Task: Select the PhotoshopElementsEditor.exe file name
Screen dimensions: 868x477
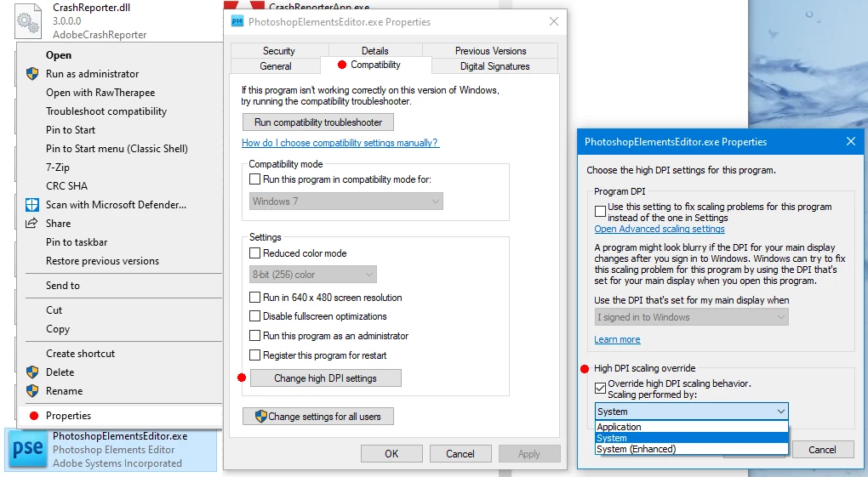Action: coord(120,436)
